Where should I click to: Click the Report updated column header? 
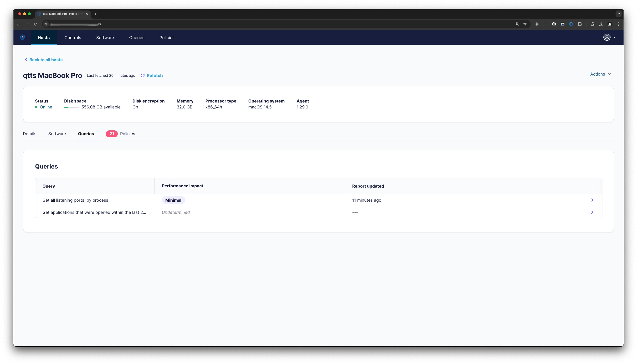click(x=368, y=186)
